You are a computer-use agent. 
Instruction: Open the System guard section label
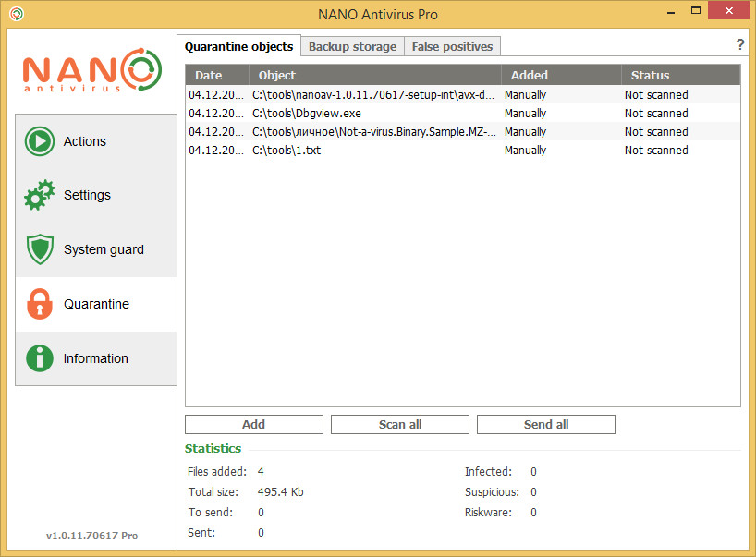coord(104,249)
